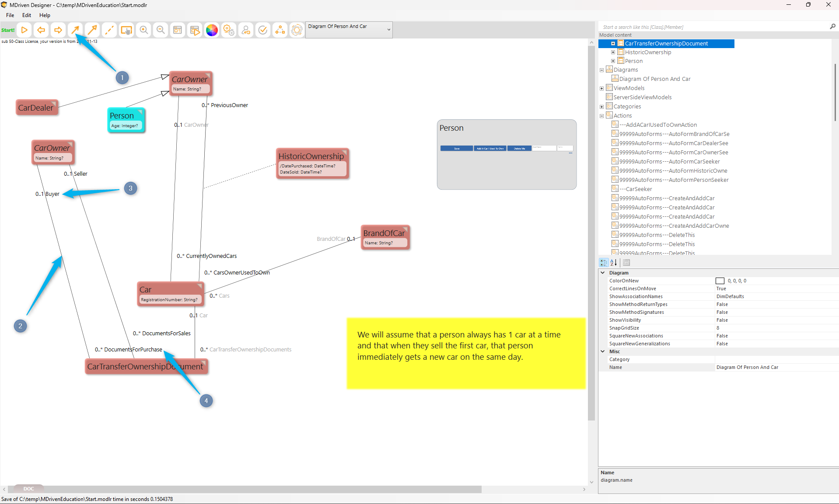This screenshot has height=504, width=839.
Task: Open the Edit menu
Action: pyautogui.click(x=27, y=15)
